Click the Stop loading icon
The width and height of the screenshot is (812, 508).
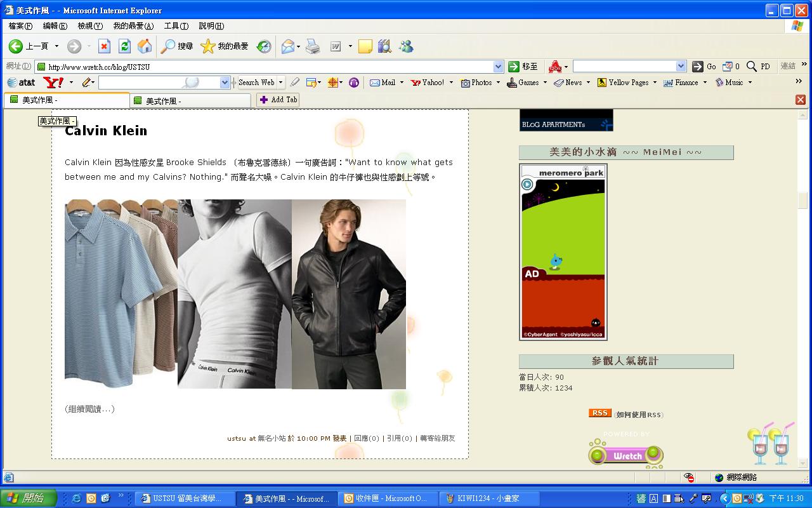[x=105, y=46]
